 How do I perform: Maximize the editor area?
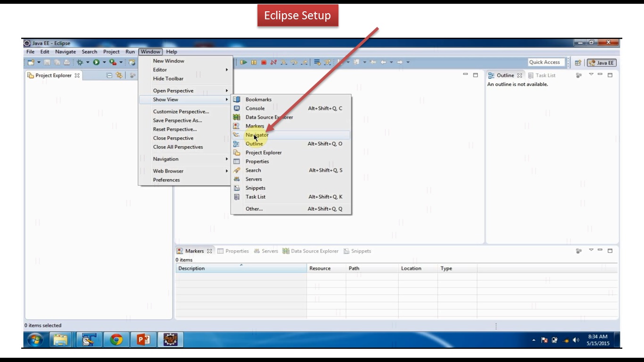click(475, 75)
